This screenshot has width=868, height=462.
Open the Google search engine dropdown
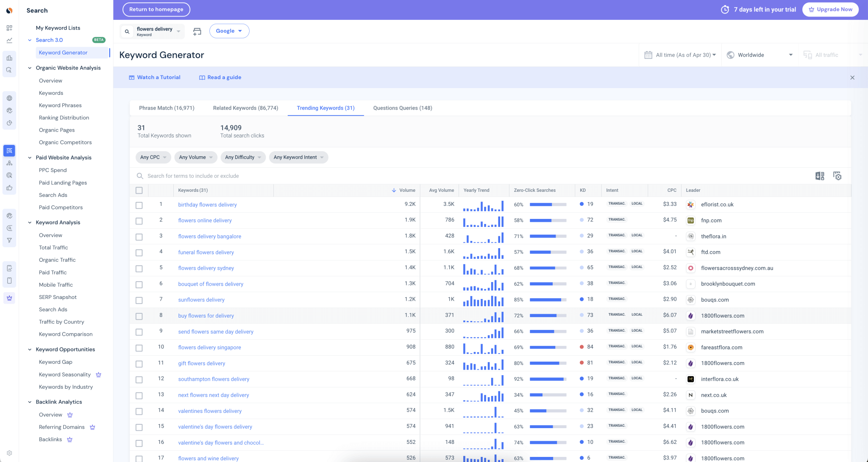pyautogui.click(x=229, y=30)
